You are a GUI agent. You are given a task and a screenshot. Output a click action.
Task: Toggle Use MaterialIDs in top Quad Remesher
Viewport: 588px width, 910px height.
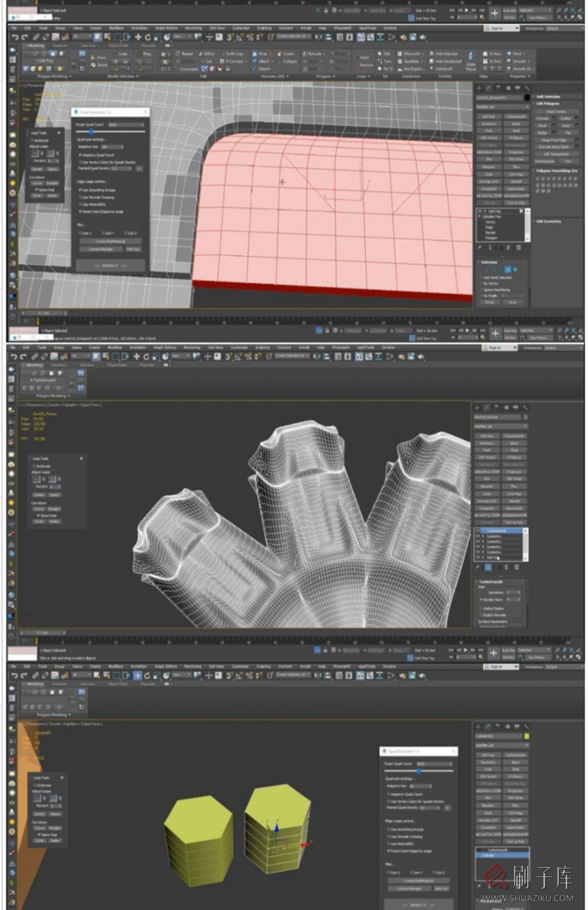click(x=92, y=204)
